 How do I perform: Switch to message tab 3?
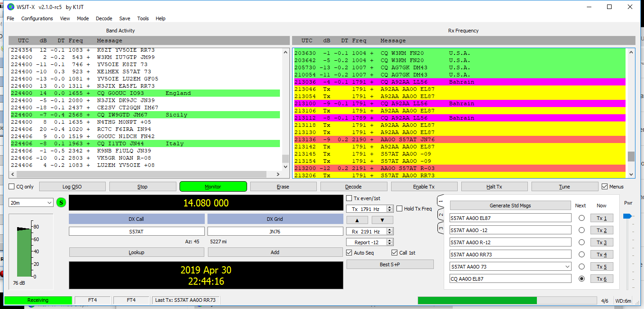(x=441, y=228)
